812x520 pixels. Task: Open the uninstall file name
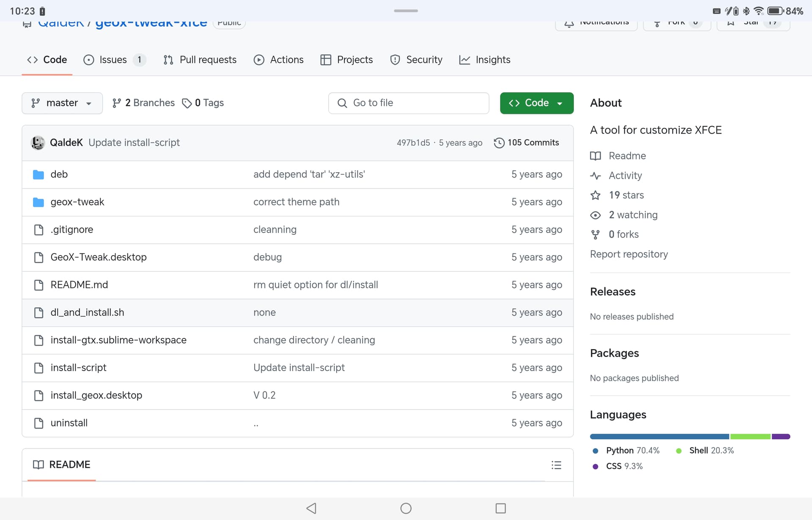tap(69, 423)
